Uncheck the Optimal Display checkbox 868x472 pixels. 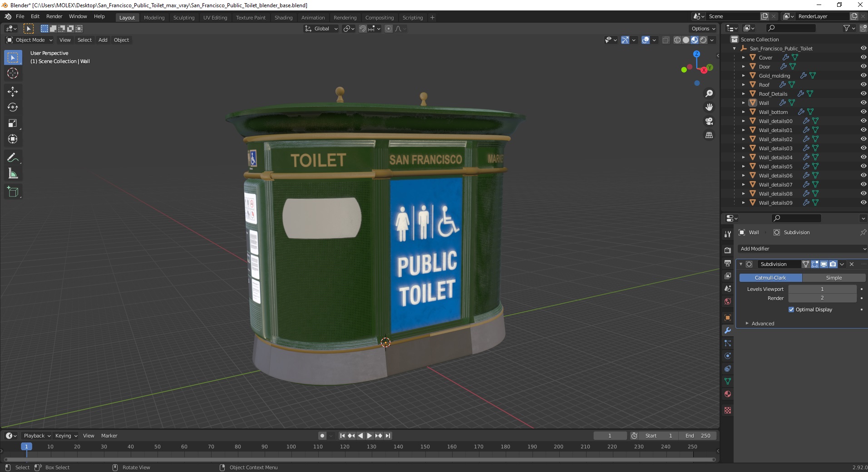pyautogui.click(x=791, y=310)
